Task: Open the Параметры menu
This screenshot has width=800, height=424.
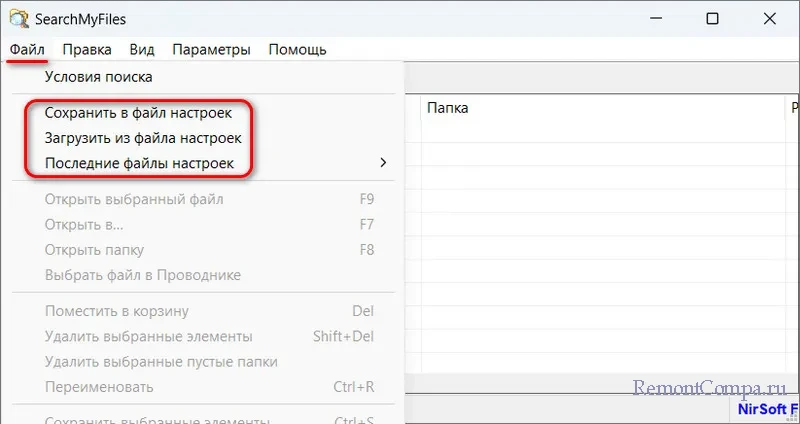Action: pyautogui.click(x=210, y=49)
